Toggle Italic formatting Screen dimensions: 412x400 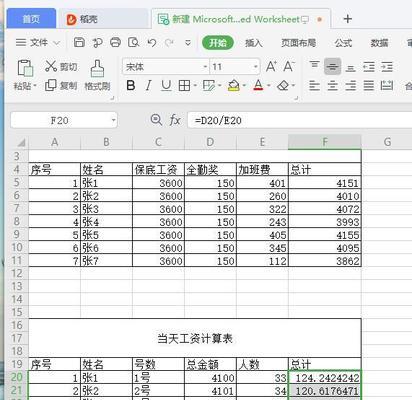click(148, 86)
